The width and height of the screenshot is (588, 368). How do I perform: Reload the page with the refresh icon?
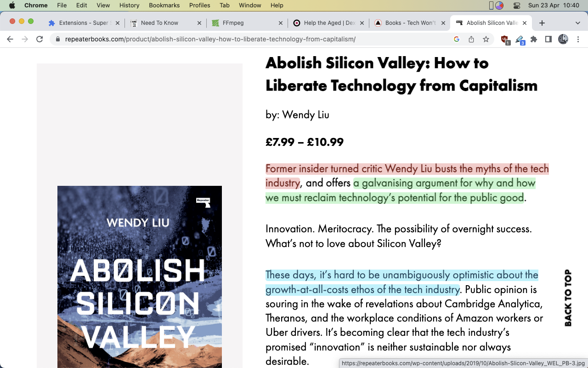point(40,39)
